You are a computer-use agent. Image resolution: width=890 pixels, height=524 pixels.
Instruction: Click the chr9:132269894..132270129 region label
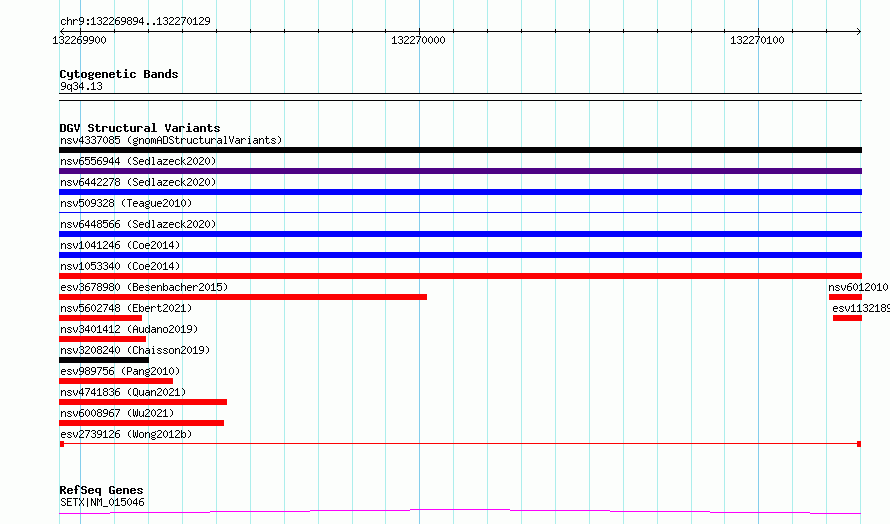tap(135, 21)
